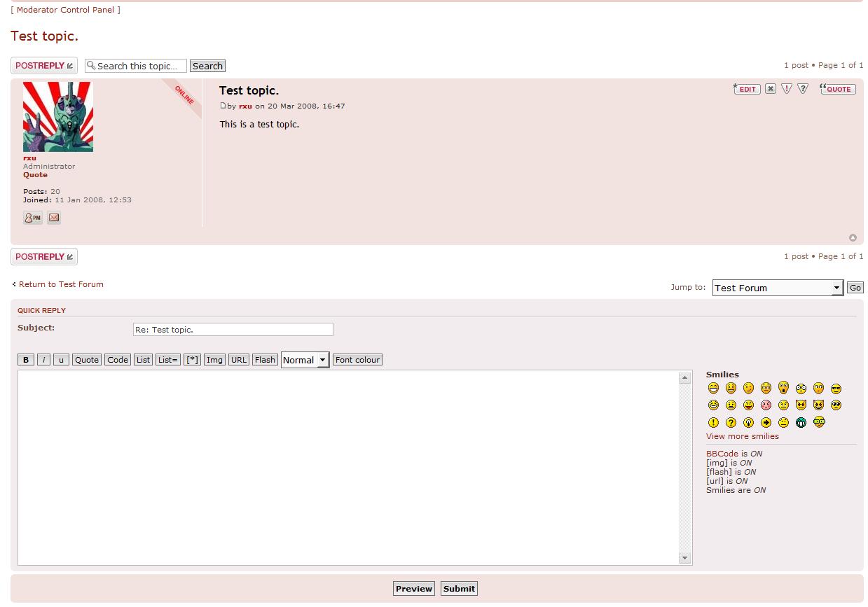Screen dimensions: 868x607
Task: Click the Edit post icon
Action: click(x=747, y=89)
